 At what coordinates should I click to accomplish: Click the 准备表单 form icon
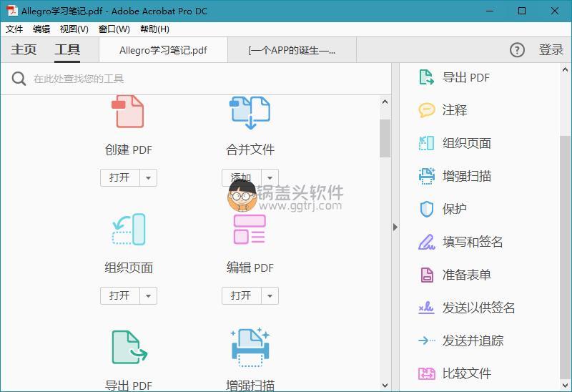[426, 275]
